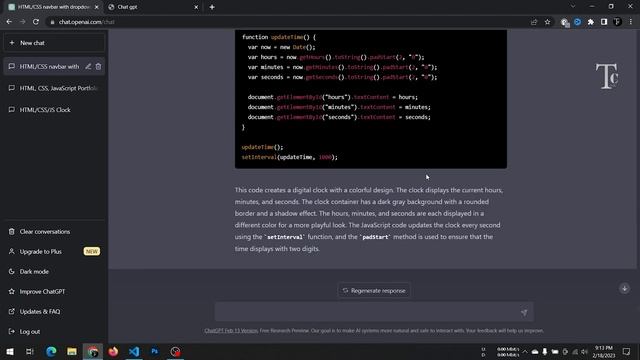Open Visual Studio Code from taskbar
This screenshot has width=640, height=360.
tap(134, 351)
